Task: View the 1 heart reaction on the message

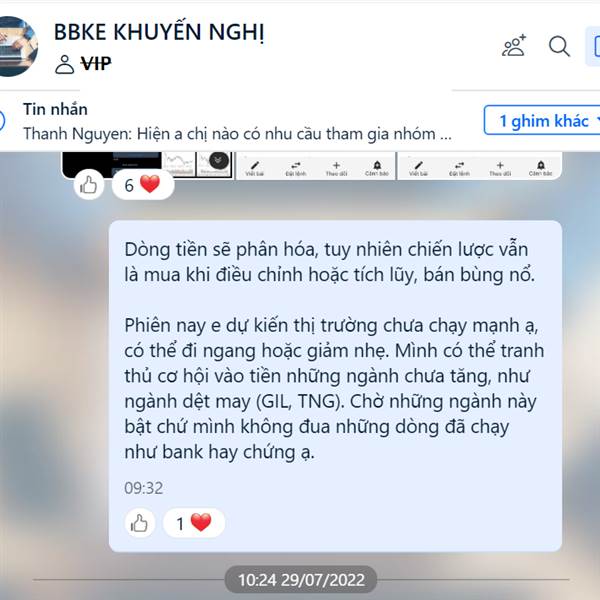Action: (194, 523)
